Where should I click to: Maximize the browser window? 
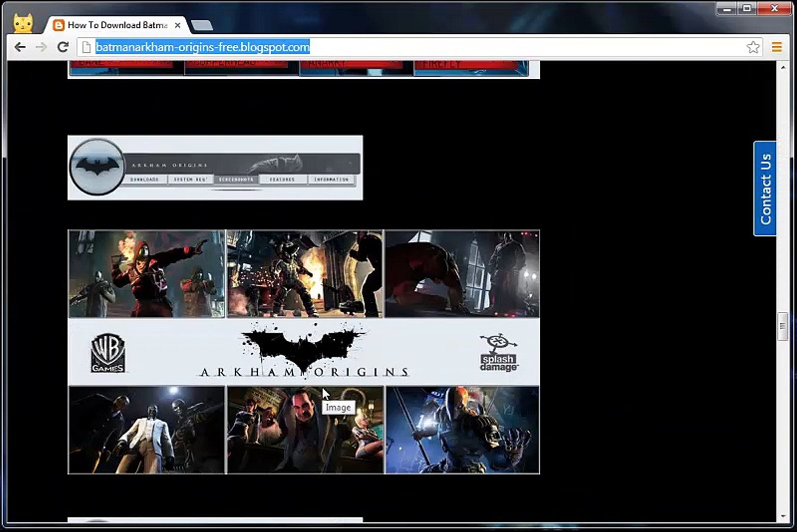pyautogui.click(x=747, y=8)
